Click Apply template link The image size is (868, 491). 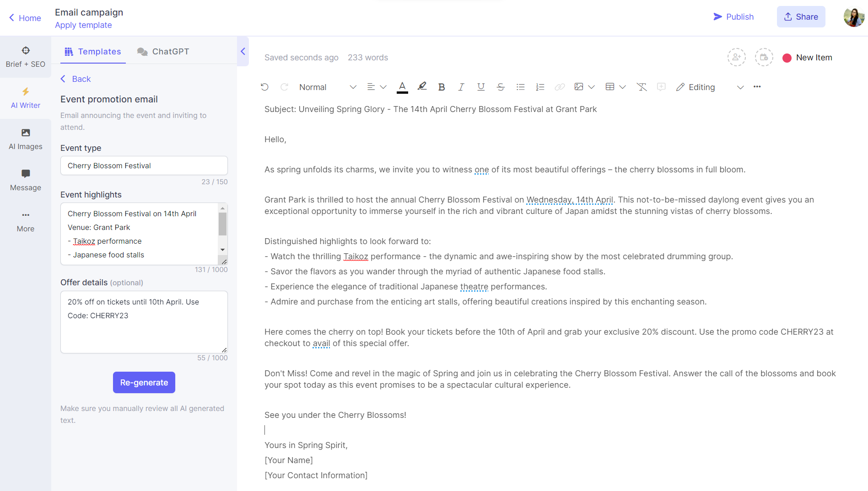point(83,25)
